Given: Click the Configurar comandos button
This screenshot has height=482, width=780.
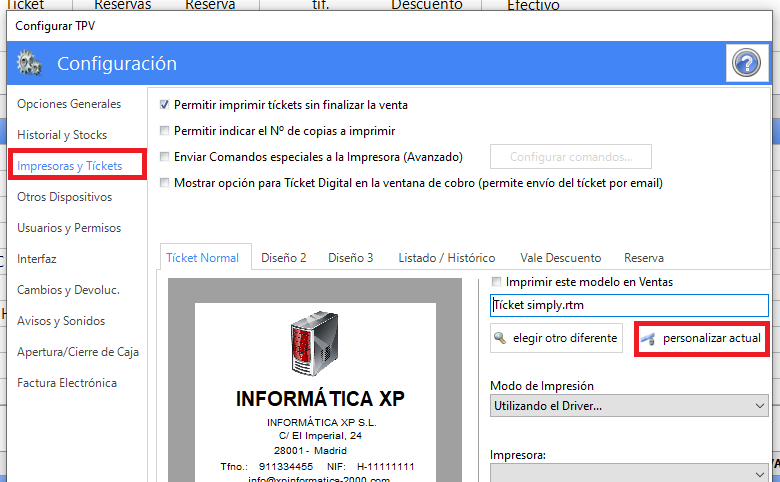Looking at the screenshot, I should coord(570,157).
